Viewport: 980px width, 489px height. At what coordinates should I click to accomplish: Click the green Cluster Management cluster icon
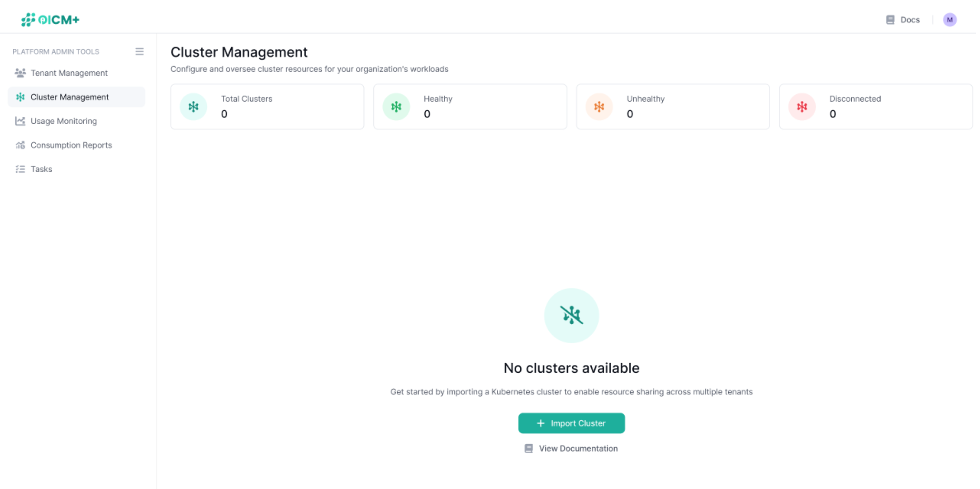coord(20,97)
